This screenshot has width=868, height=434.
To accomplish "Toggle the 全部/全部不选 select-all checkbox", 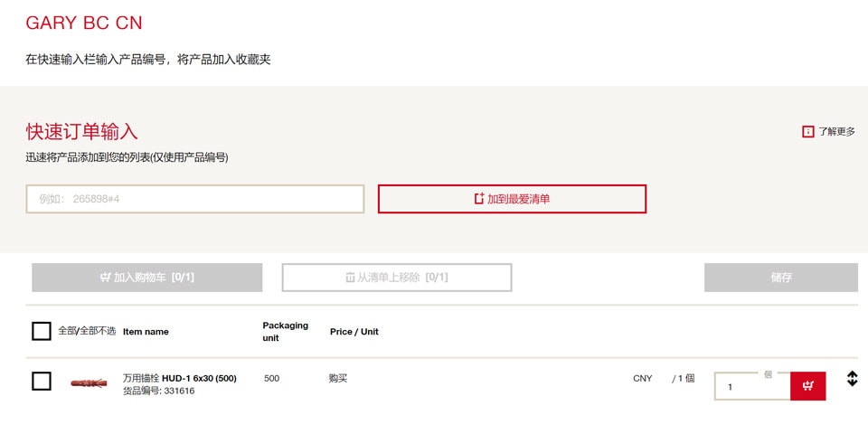I will (x=42, y=331).
